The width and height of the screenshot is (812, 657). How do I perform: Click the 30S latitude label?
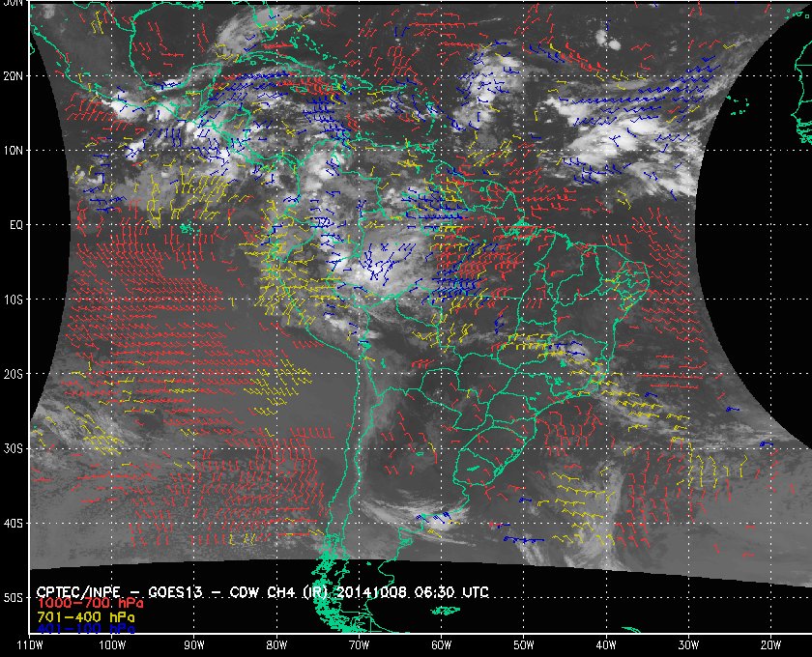pos(14,449)
